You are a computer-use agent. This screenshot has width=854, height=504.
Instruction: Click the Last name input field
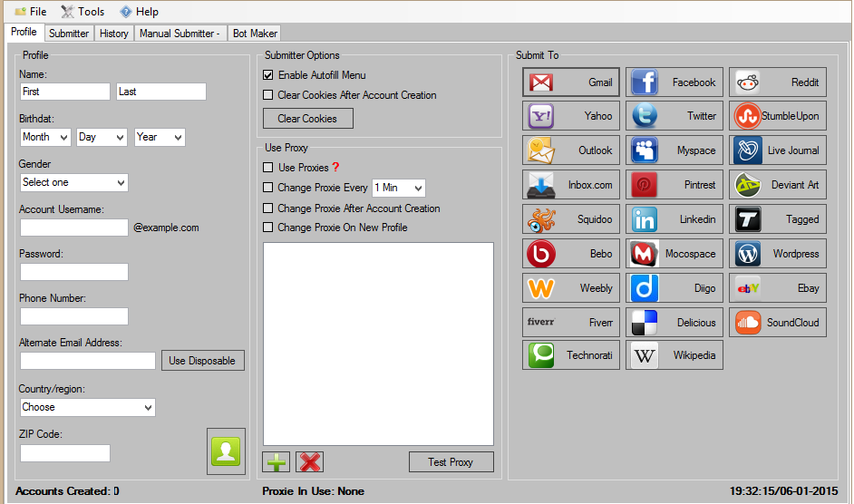tap(161, 92)
